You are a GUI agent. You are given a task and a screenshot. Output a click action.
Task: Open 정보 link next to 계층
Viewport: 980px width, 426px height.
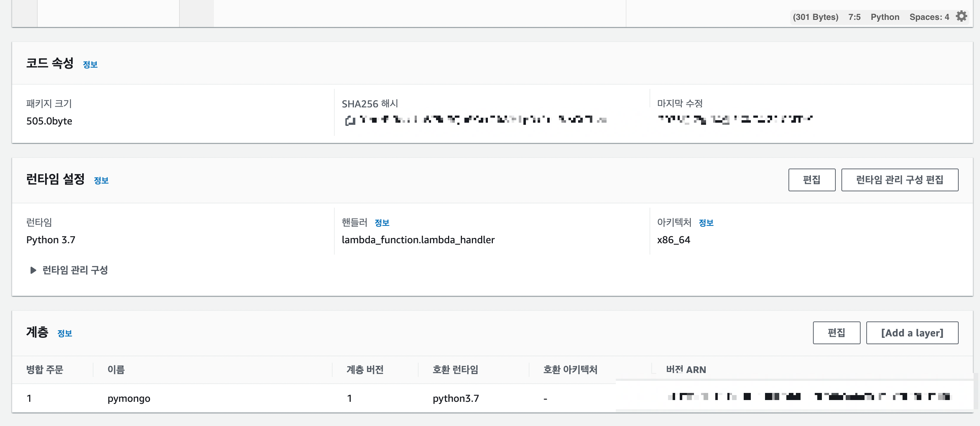tap(65, 334)
